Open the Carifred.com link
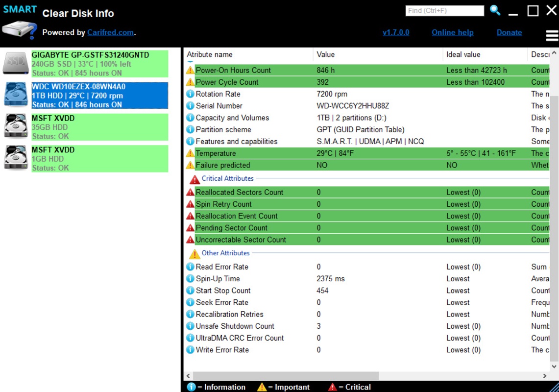 pos(110,32)
